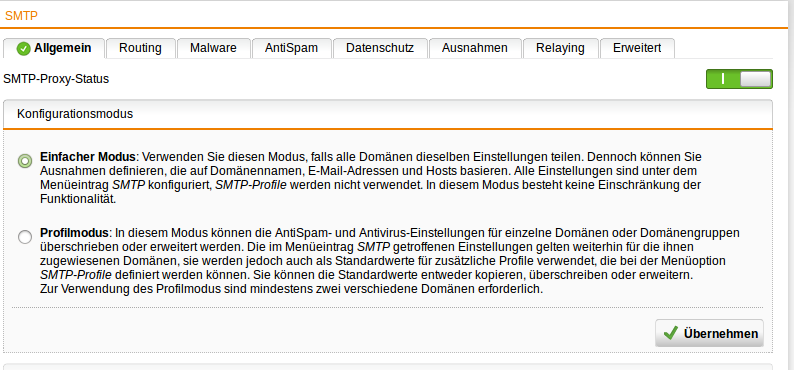The width and height of the screenshot is (794, 370).
Task: Apply settings with the Übernehmen button
Action: [x=709, y=333]
